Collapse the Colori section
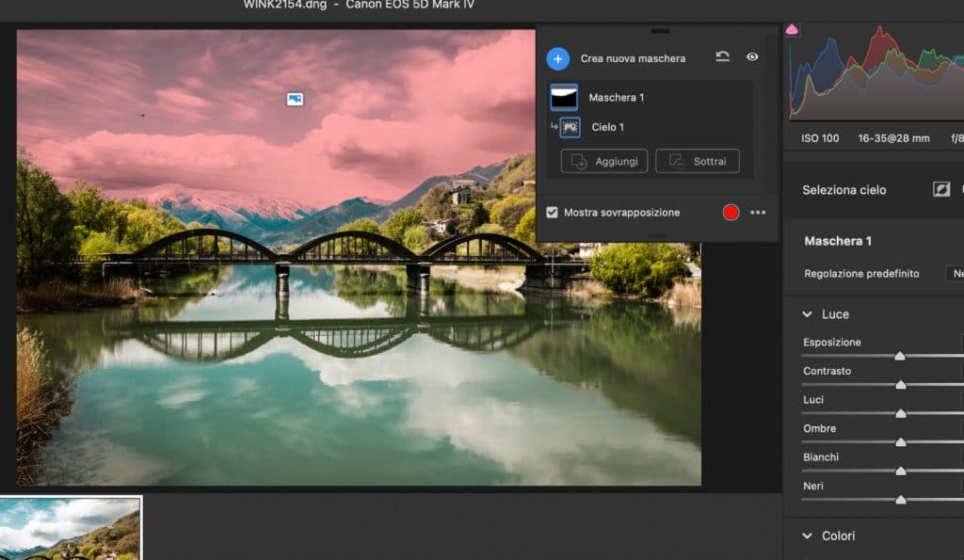This screenshot has height=560, width=964. (807, 536)
